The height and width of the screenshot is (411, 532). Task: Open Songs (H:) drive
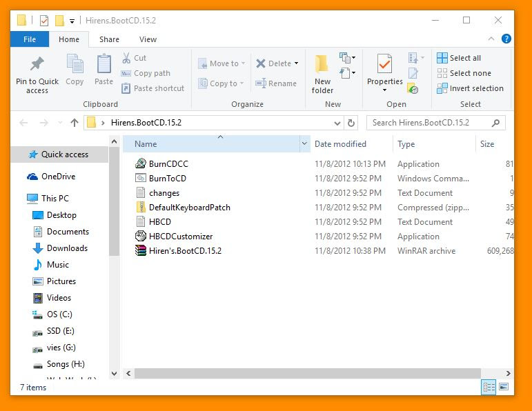click(x=59, y=364)
